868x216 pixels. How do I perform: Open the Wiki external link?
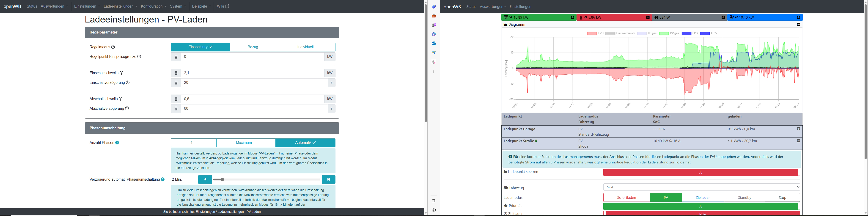coord(223,6)
